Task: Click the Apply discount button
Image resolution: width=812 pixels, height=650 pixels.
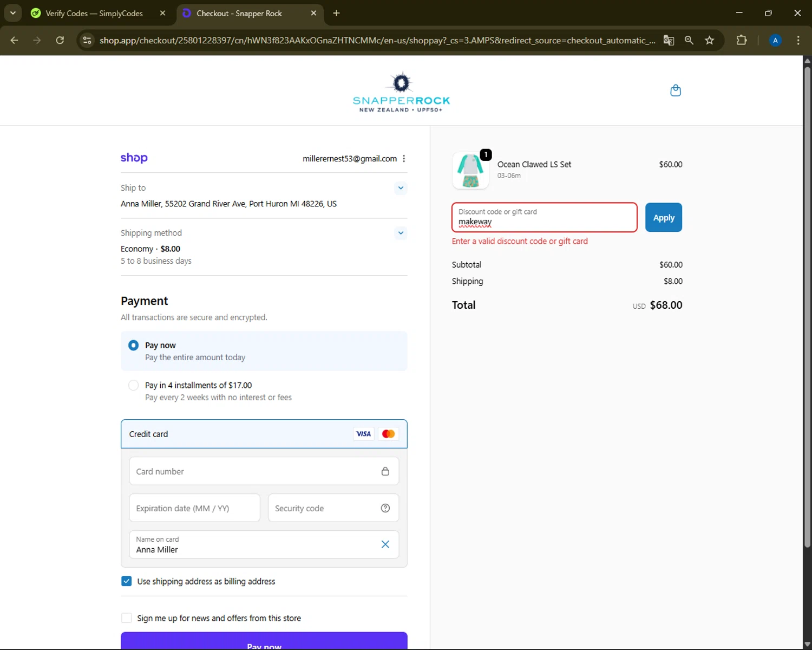Action: coord(664,217)
